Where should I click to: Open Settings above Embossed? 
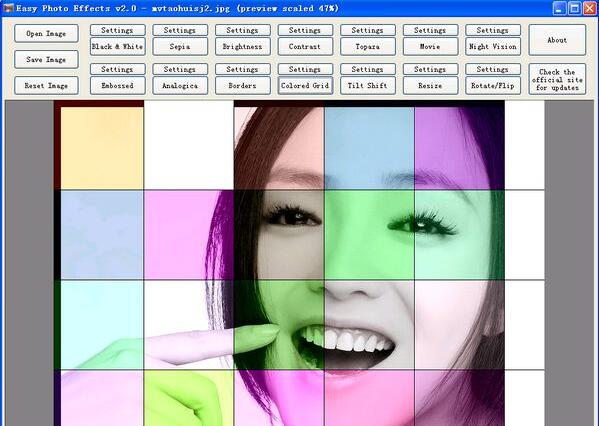point(118,69)
